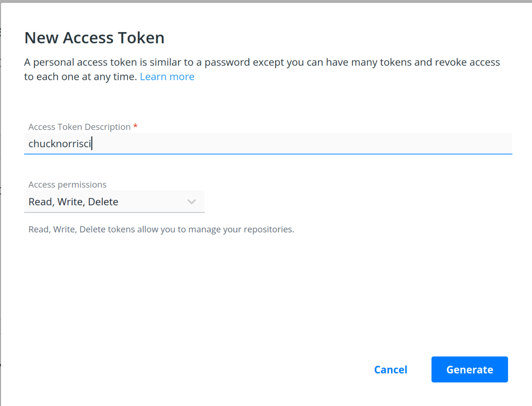Open the permissions dropdown via its down-arrow icon
This screenshot has height=406, width=532.
[x=191, y=202]
